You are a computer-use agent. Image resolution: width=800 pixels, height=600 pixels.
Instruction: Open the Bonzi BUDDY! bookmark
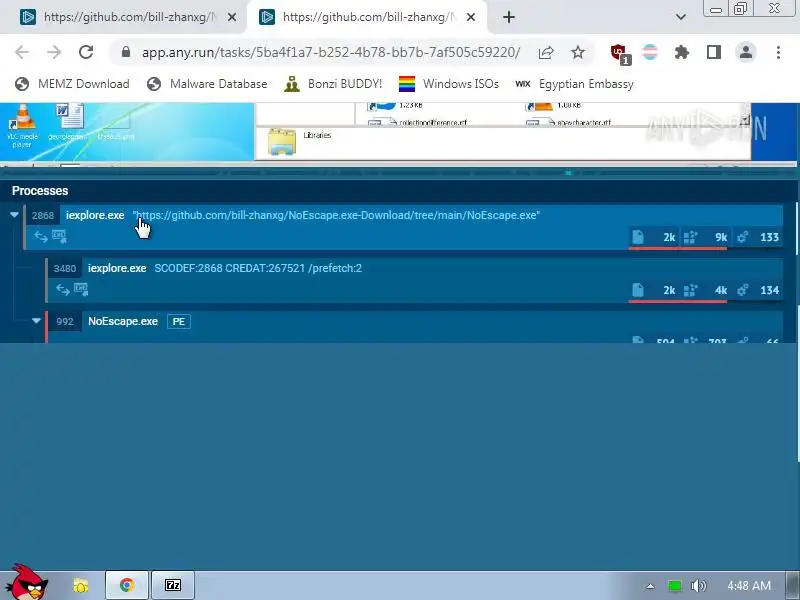(x=333, y=84)
